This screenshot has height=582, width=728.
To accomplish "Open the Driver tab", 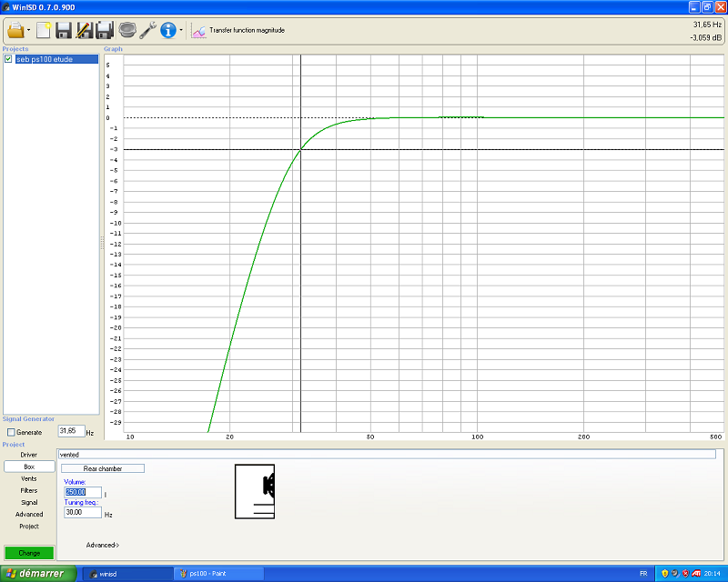I will [29, 455].
